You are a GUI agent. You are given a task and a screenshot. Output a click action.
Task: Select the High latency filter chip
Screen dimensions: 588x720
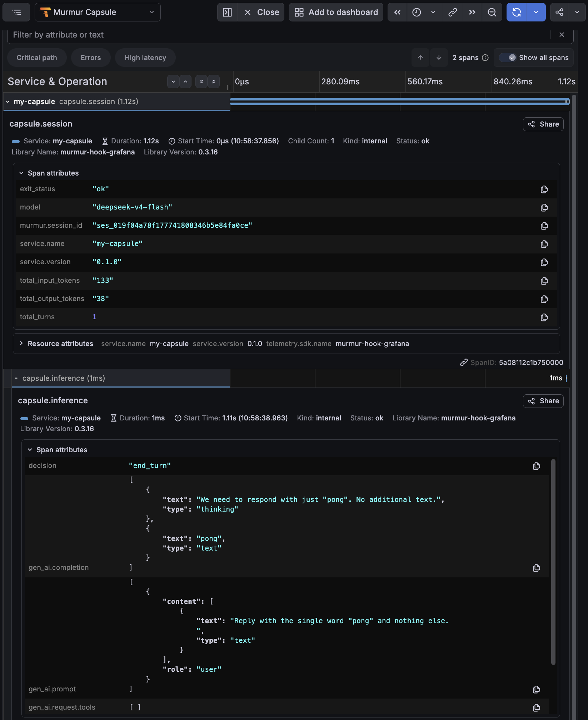point(145,58)
